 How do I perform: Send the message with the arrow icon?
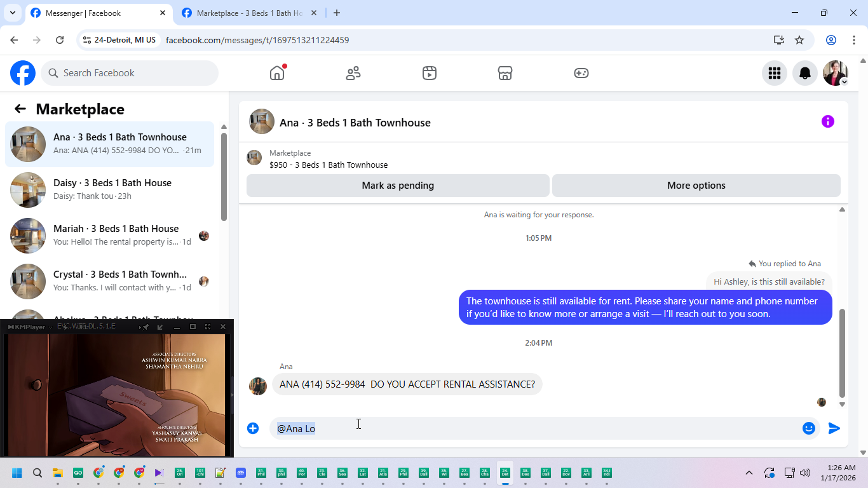tap(834, 428)
